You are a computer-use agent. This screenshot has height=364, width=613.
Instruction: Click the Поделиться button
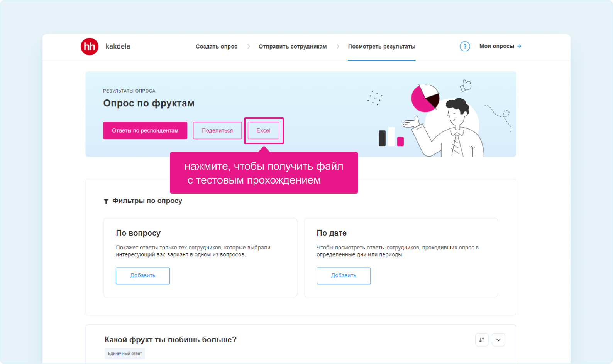[x=217, y=130]
